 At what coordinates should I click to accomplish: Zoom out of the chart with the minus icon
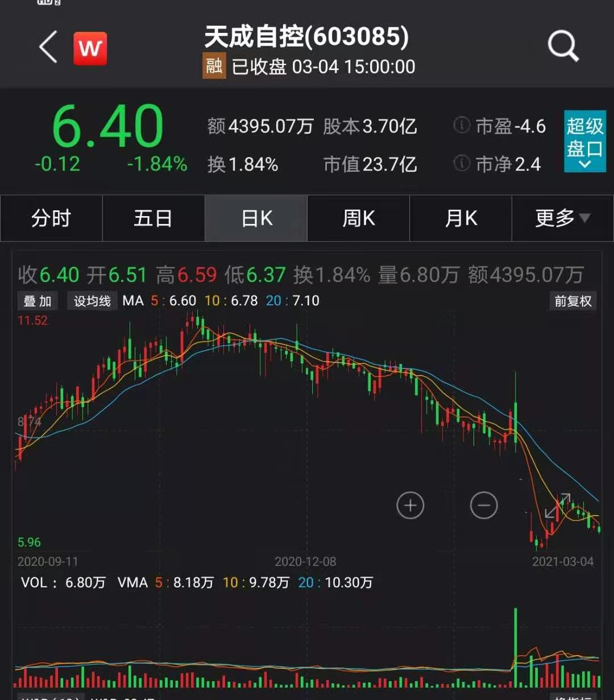point(484,505)
